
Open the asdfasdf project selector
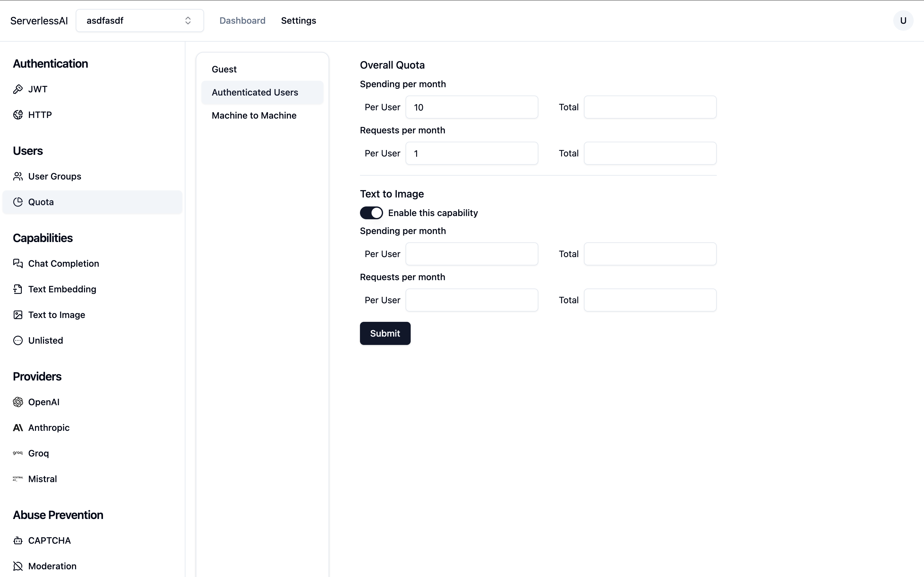click(139, 20)
